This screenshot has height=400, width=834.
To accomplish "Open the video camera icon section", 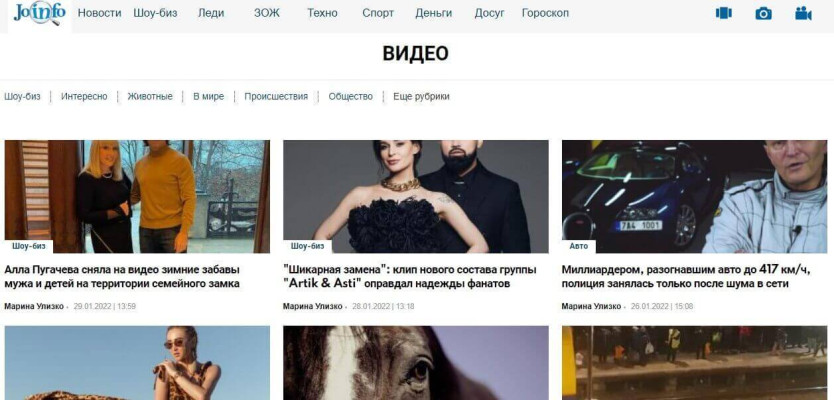I will [803, 13].
